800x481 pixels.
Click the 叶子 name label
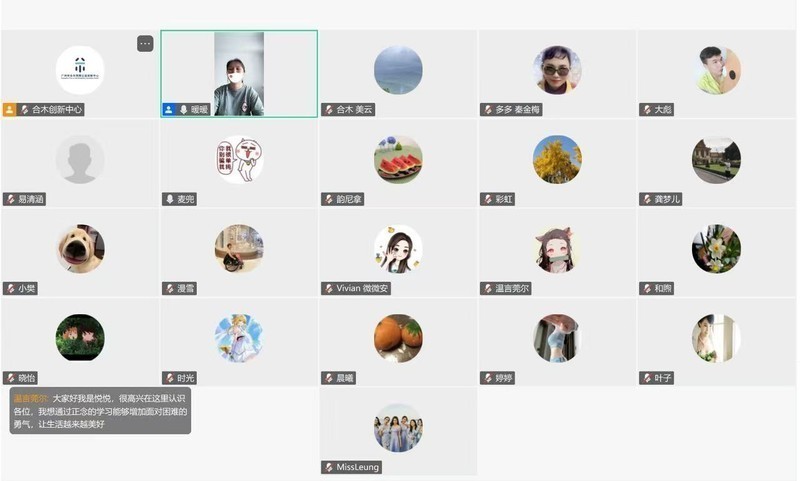(663, 378)
